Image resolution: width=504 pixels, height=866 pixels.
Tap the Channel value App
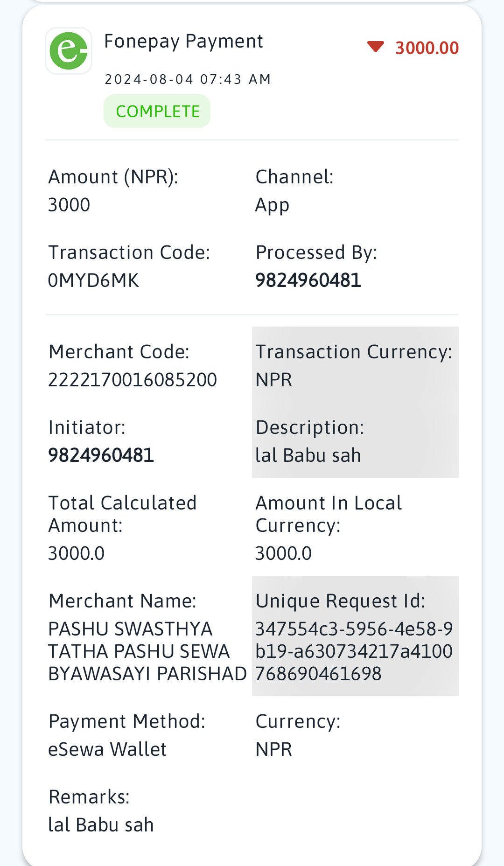272,206
